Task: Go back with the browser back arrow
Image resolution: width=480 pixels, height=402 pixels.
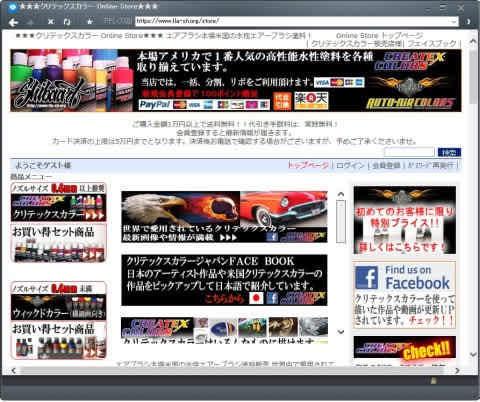Action: [13, 22]
